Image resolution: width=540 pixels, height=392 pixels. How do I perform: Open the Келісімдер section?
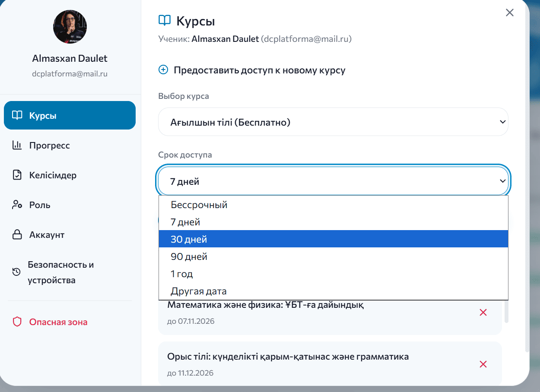pos(70,175)
